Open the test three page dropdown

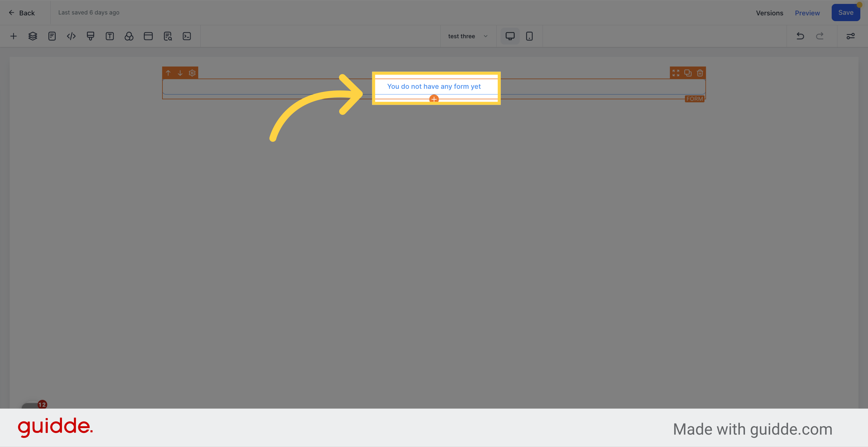tap(468, 36)
